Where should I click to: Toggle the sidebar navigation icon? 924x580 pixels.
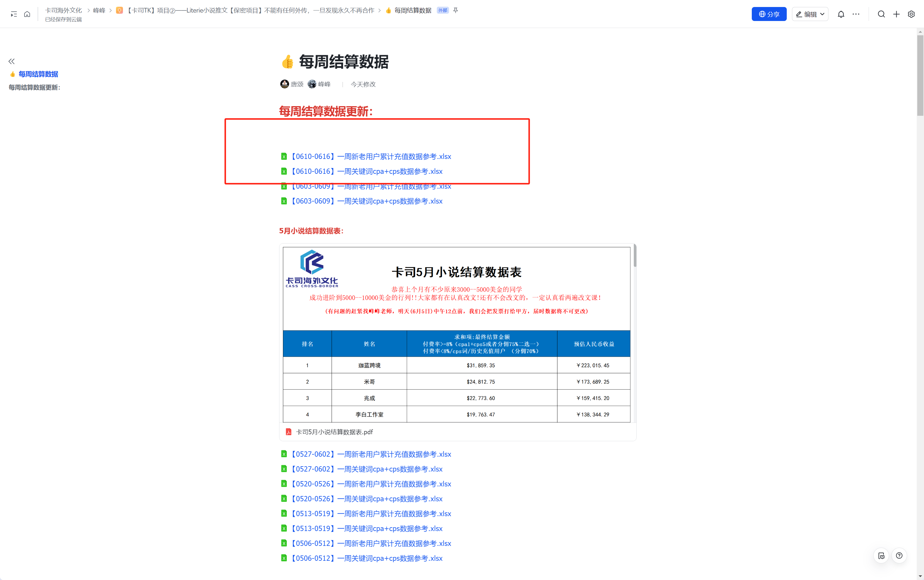tap(14, 14)
